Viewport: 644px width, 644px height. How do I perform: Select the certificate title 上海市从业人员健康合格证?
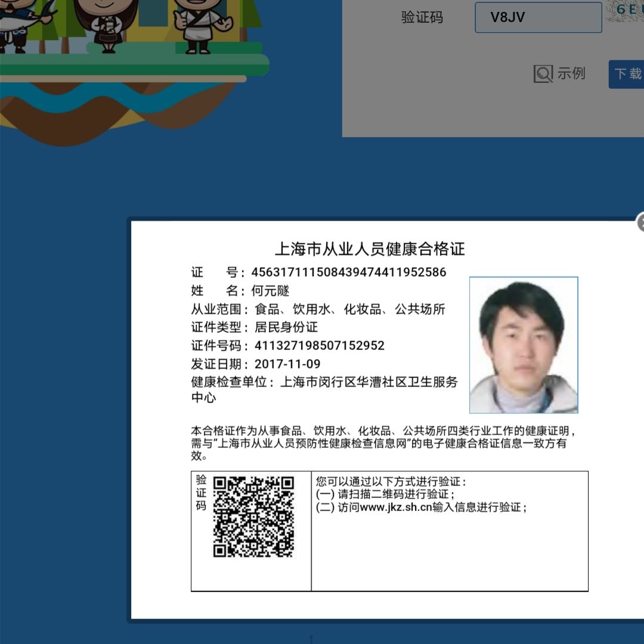pyautogui.click(x=370, y=249)
